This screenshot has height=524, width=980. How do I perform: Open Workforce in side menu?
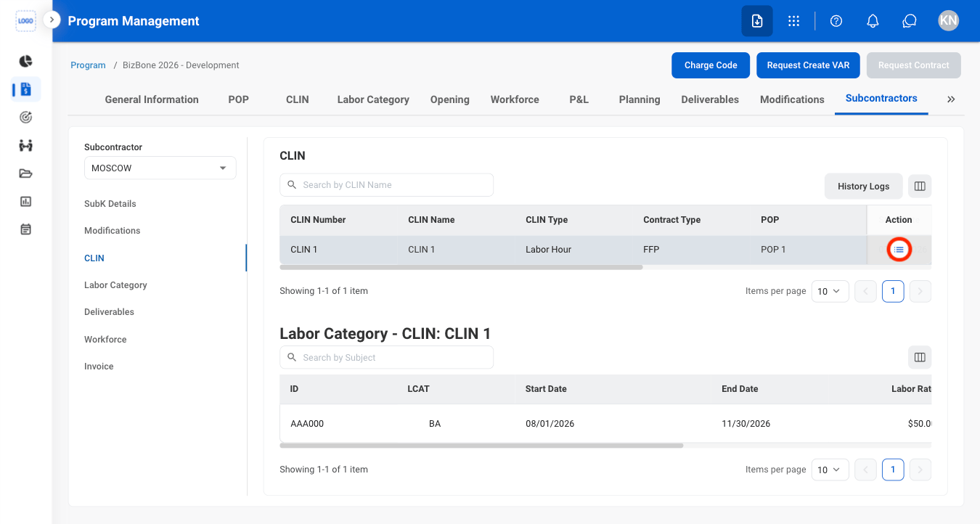(x=105, y=340)
